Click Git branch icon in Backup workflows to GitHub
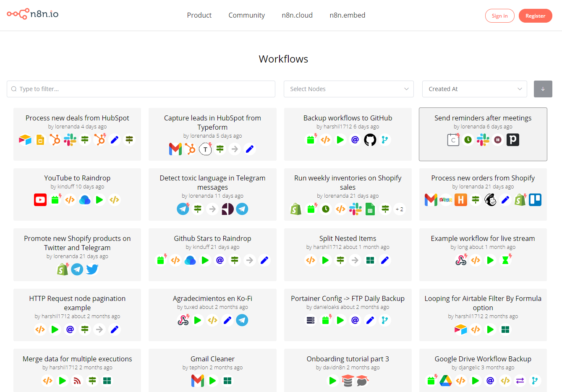Viewport: 562px width, 392px height. tap(384, 140)
